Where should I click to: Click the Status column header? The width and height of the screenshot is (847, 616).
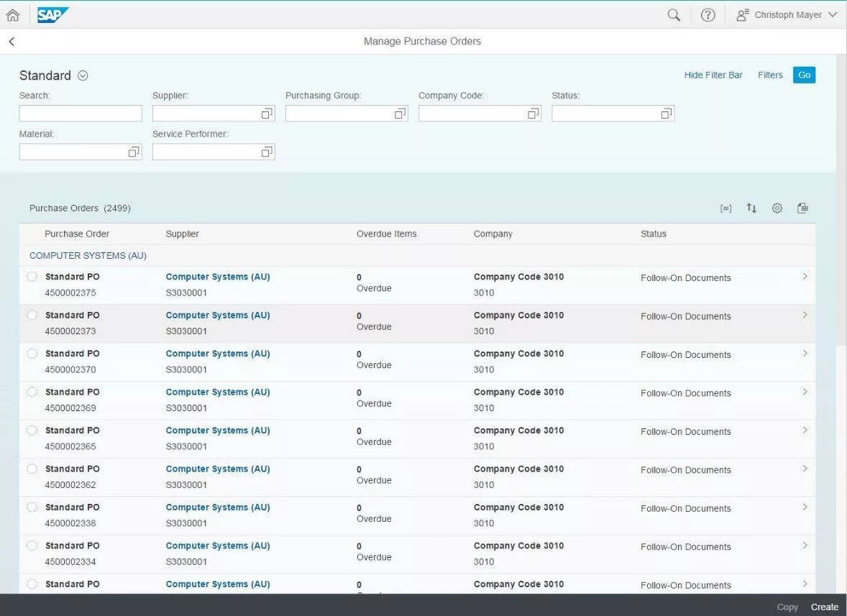click(653, 234)
